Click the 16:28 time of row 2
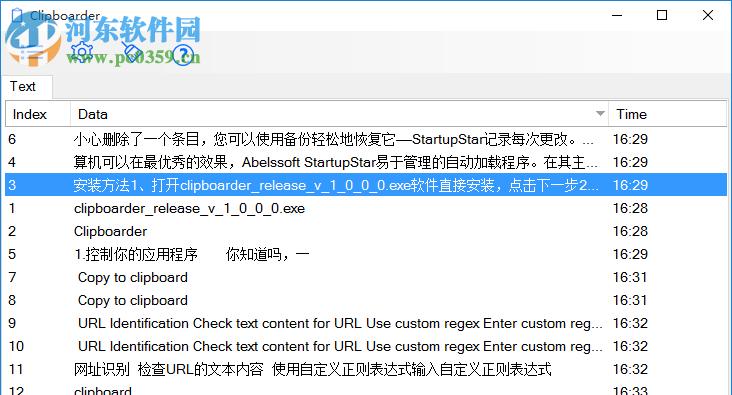732x395 pixels. click(x=630, y=231)
